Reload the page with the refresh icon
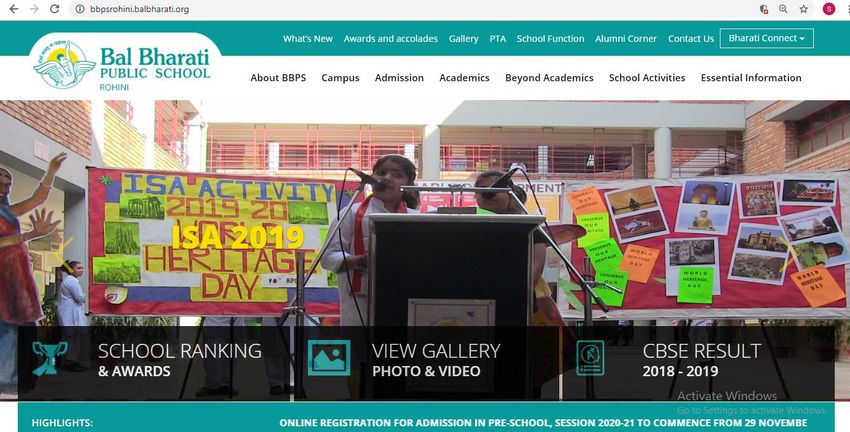 tap(54, 9)
